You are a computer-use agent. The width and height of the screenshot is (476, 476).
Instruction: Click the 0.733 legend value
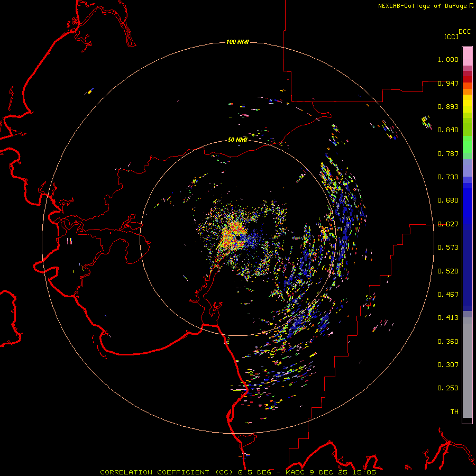tap(448, 177)
